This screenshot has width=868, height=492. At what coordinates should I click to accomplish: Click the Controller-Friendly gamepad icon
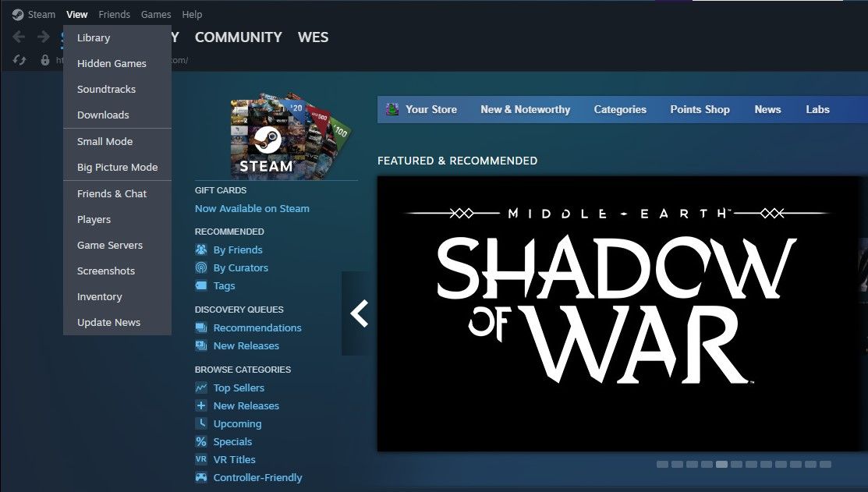[201, 477]
